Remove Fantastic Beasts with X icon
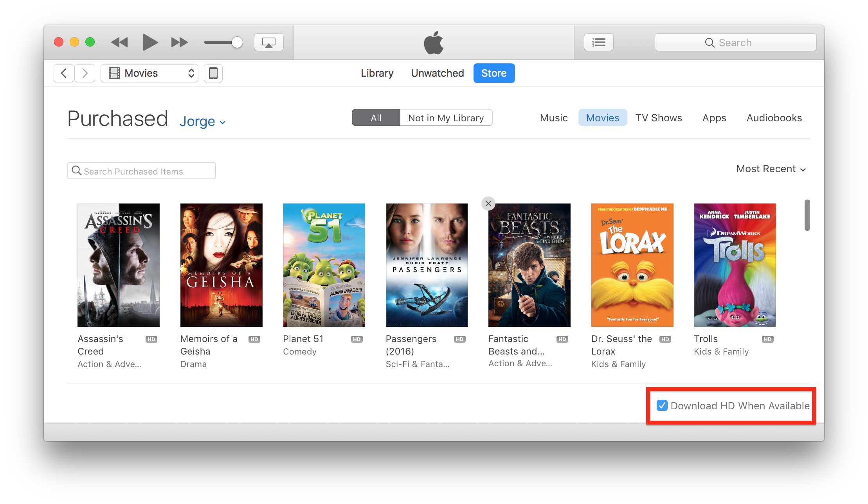 click(488, 203)
